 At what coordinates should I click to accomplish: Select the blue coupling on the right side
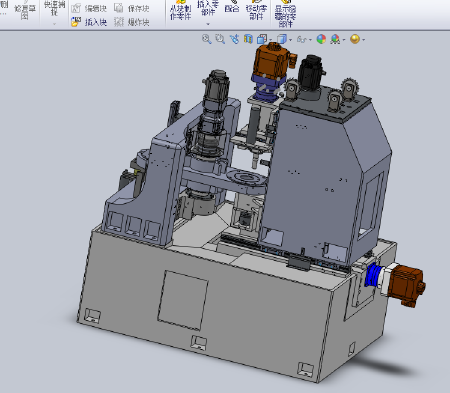(373, 274)
